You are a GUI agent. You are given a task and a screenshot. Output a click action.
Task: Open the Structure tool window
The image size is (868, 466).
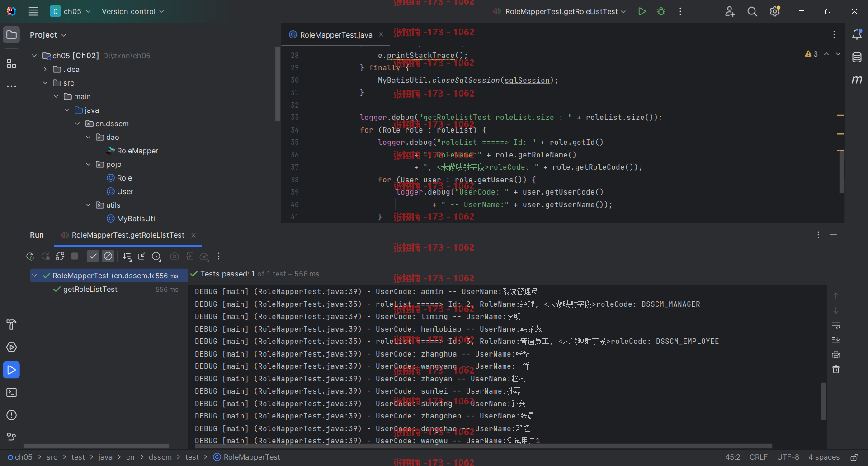[11, 63]
